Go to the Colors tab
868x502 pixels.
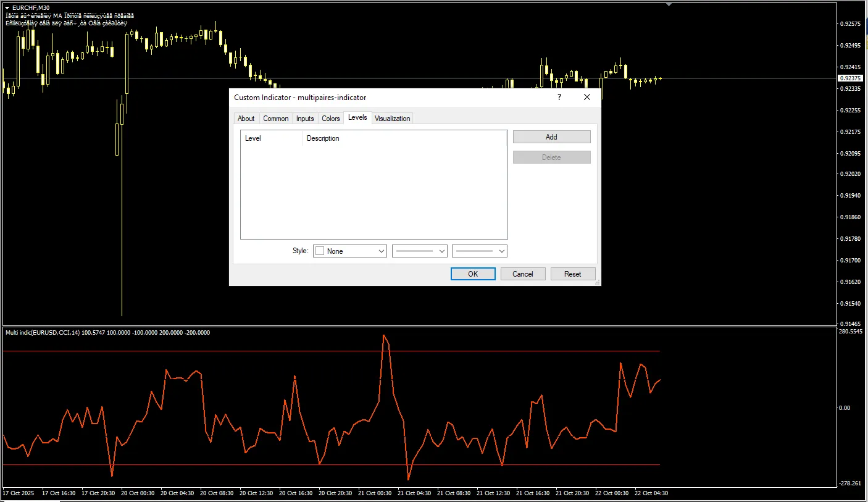point(331,119)
